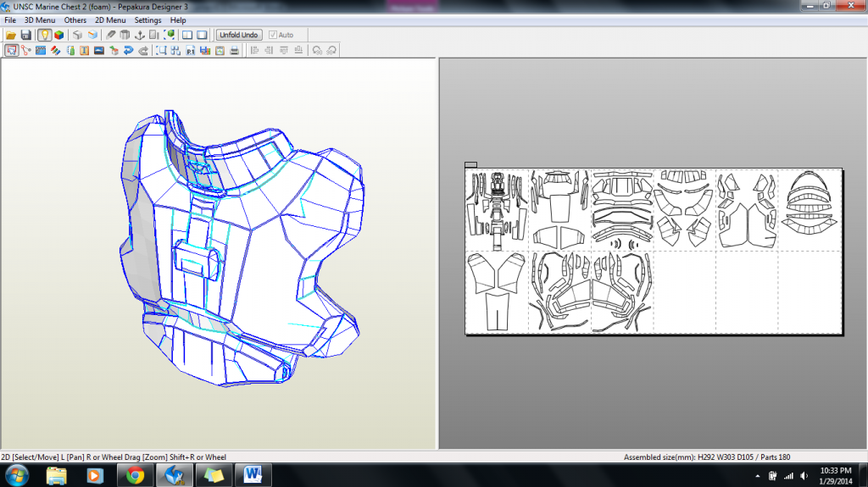Screen dimensions: 868x487
Task: Open File Explorer from taskbar
Action: (x=56, y=475)
